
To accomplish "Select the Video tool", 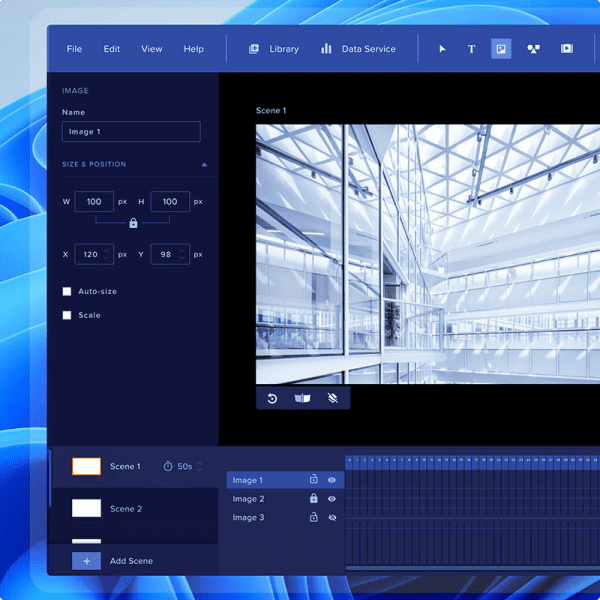I will (567, 49).
